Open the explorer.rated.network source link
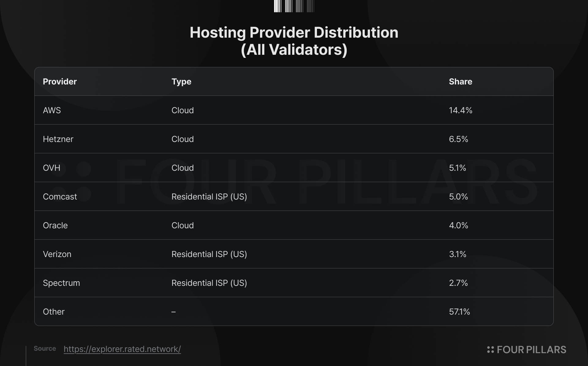Screen dimensions: 588x366 click(122, 349)
